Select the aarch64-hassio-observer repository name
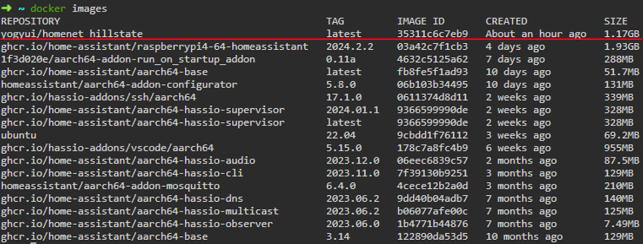Image resolution: width=644 pixels, height=244 pixels. tap(137, 224)
